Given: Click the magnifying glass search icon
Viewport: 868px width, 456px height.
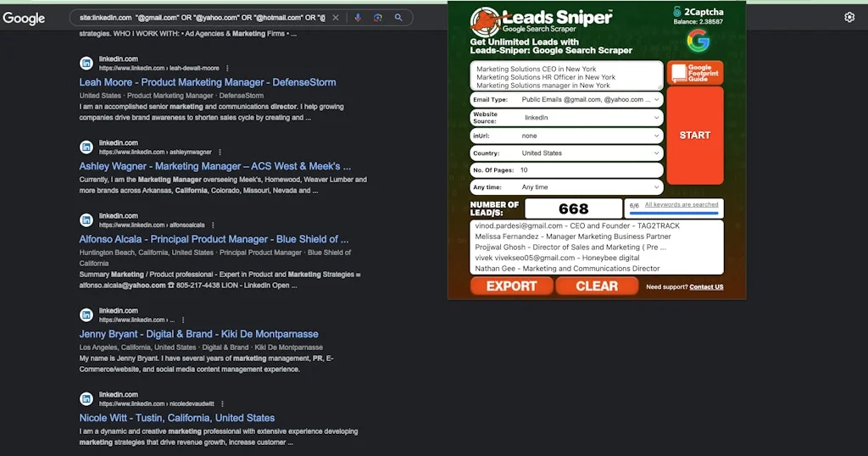Looking at the screenshot, I should pyautogui.click(x=398, y=18).
